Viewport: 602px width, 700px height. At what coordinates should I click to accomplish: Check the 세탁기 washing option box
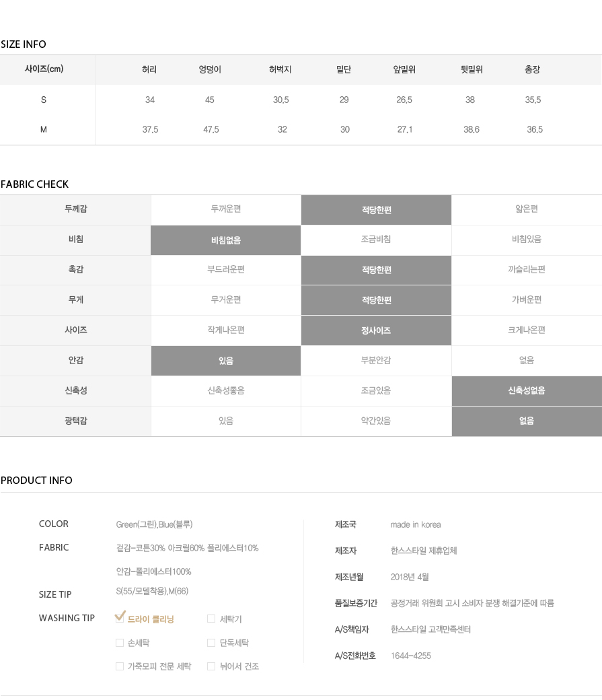coord(211,619)
